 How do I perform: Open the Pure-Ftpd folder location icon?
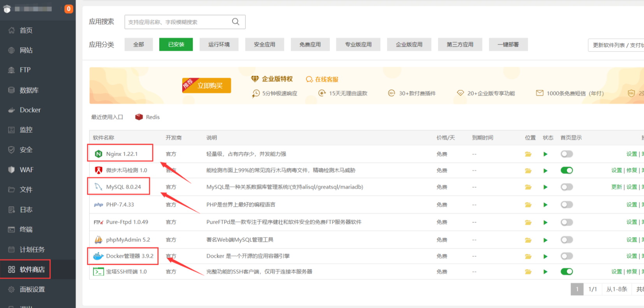528,222
